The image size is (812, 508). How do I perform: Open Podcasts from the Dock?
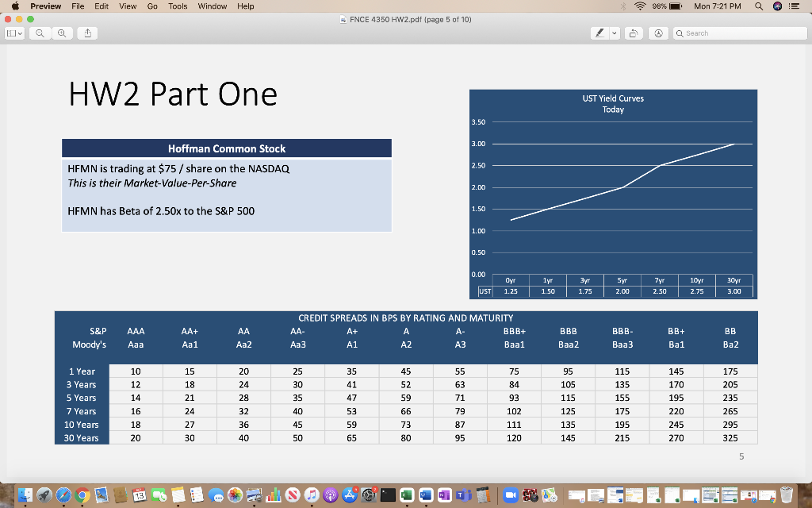[331, 495]
